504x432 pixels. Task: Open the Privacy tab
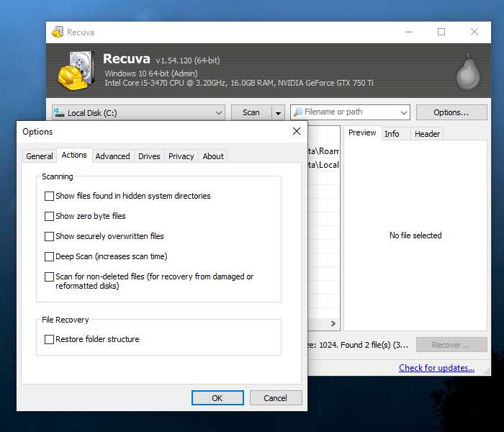pyautogui.click(x=181, y=156)
